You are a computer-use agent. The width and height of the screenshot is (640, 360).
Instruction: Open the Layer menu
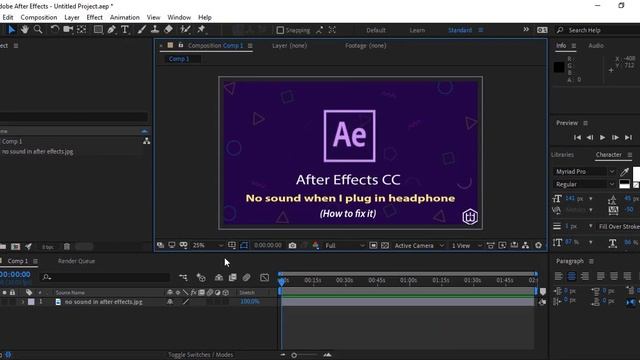pos(72,17)
